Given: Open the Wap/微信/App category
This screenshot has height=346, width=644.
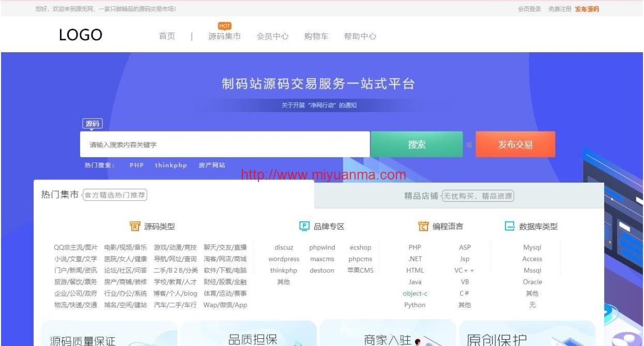Looking at the screenshot, I should coord(225,305).
